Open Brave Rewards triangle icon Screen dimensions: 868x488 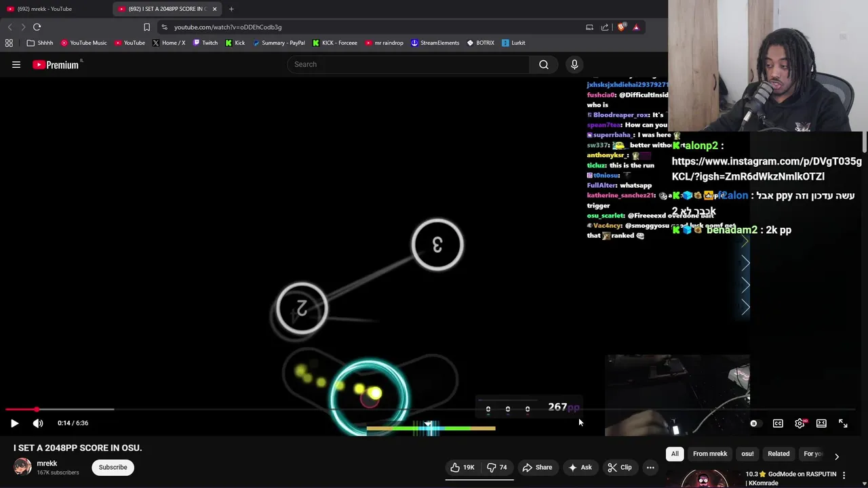coord(636,27)
